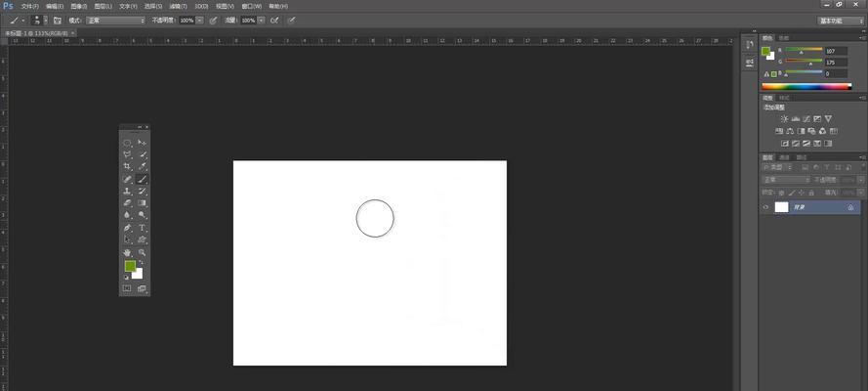Select the Eraser tool

tap(127, 203)
